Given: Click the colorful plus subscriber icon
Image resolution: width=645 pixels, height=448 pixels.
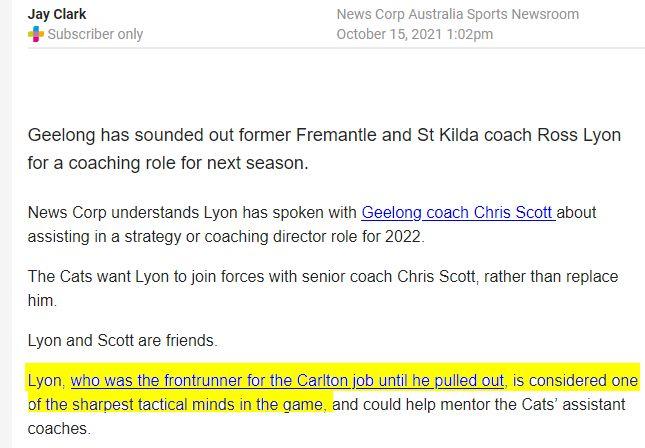Looking at the screenshot, I should coord(36,35).
